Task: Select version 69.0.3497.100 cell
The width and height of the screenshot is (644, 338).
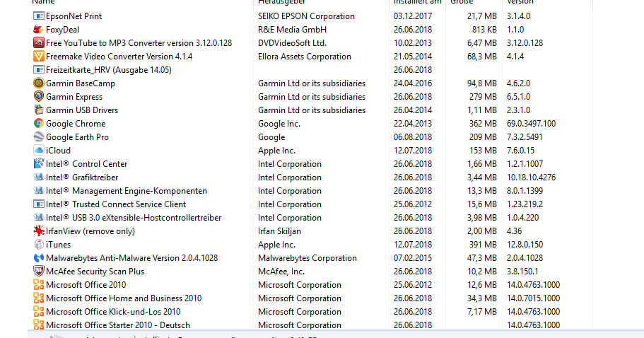Action: 531,123
